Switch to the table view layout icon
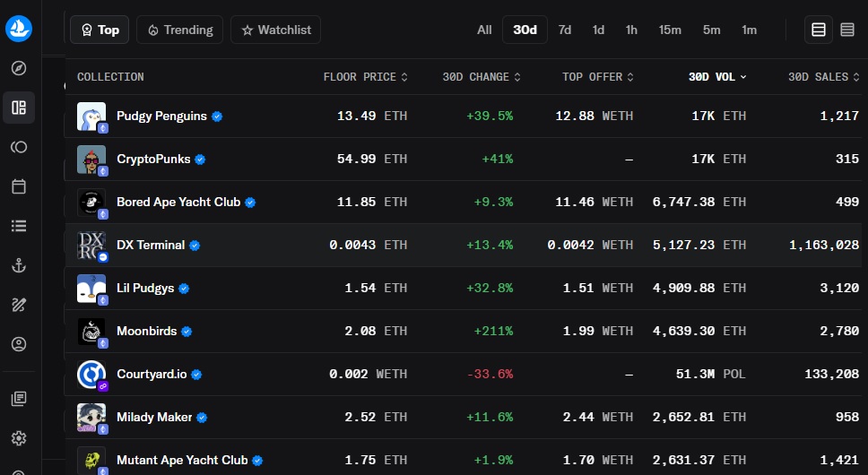This screenshot has height=475, width=868. click(818, 30)
